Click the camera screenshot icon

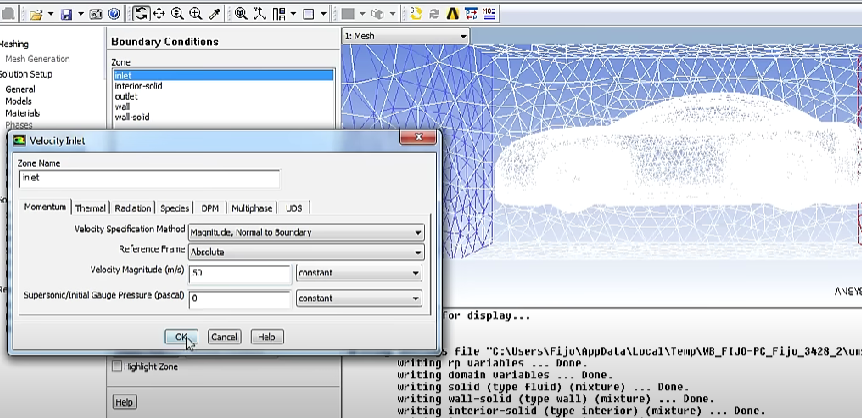pyautogui.click(x=96, y=14)
